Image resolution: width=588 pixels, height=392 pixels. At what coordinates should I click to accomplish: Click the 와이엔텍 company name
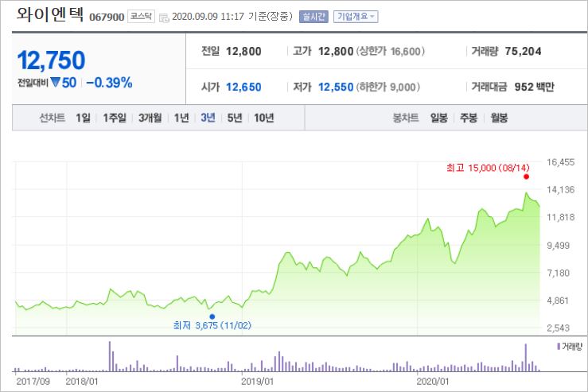pyautogui.click(x=50, y=14)
